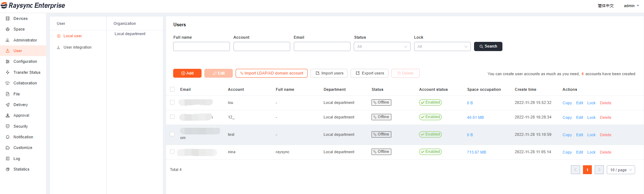Click the Local user icon
Image resolution: width=644 pixels, height=194 pixels.
(59, 36)
